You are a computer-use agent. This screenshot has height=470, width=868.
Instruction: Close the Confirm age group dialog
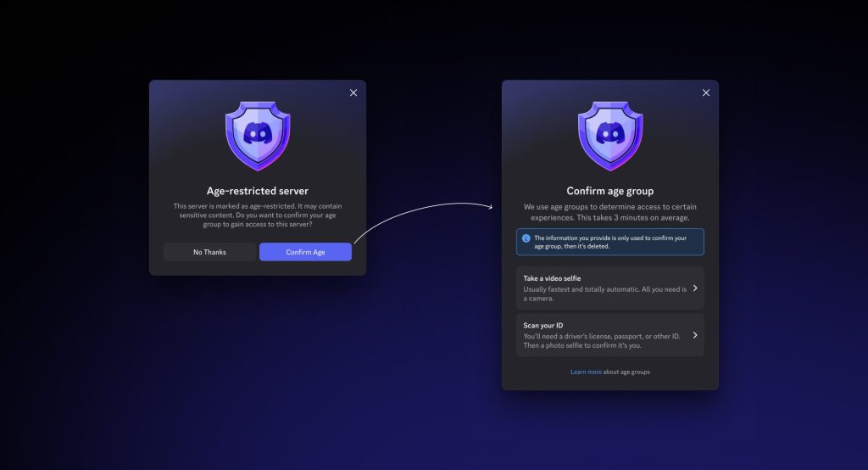point(706,92)
